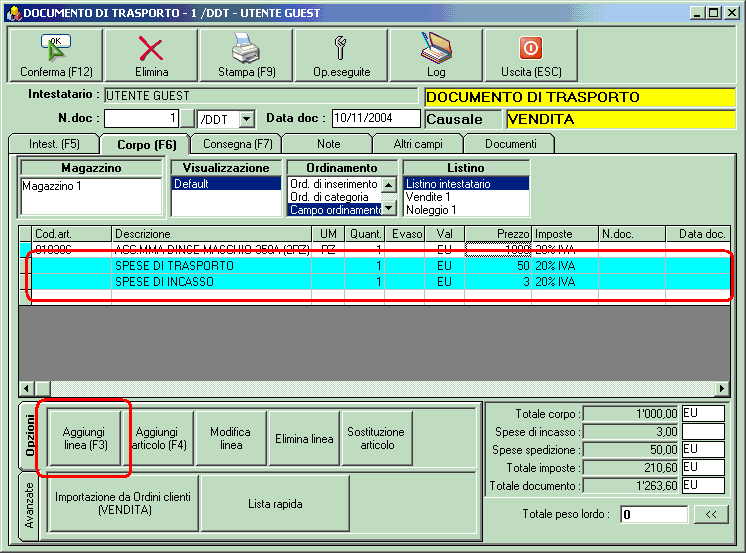The height and width of the screenshot is (553, 746).
Task: Open the /DDT document type dropdown
Action: click(x=247, y=119)
